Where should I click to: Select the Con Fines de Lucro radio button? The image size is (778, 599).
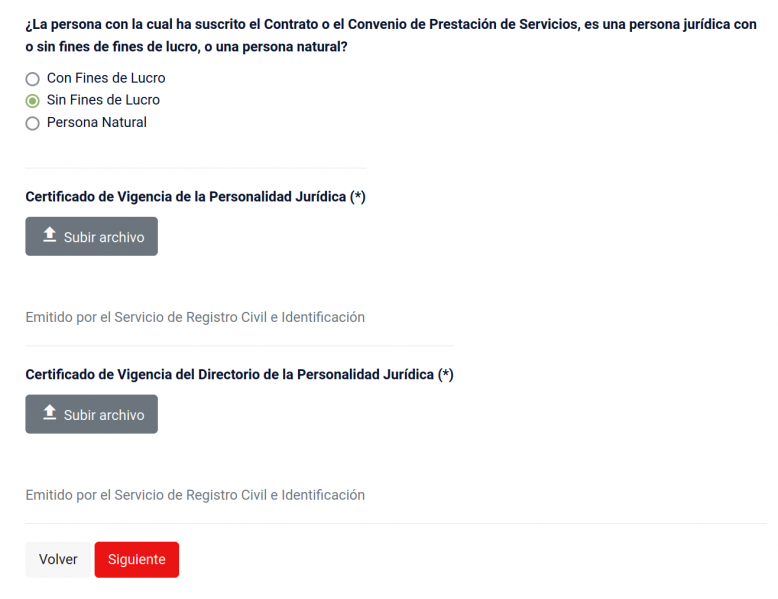tap(32, 79)
